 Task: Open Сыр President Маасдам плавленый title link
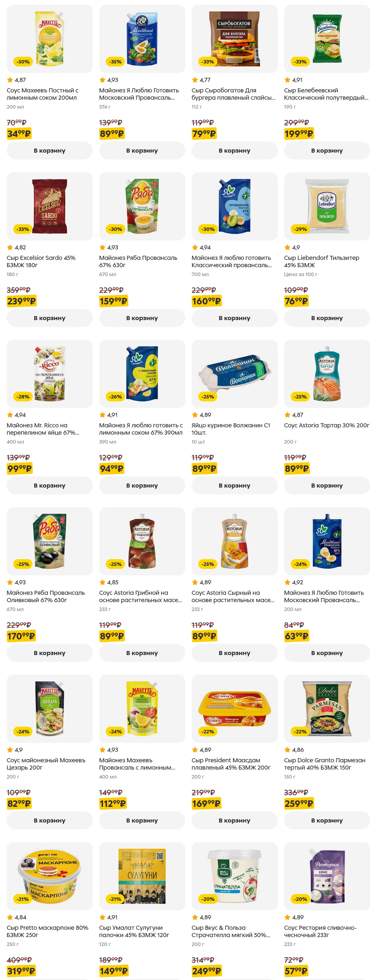click(x=231, y=764)
